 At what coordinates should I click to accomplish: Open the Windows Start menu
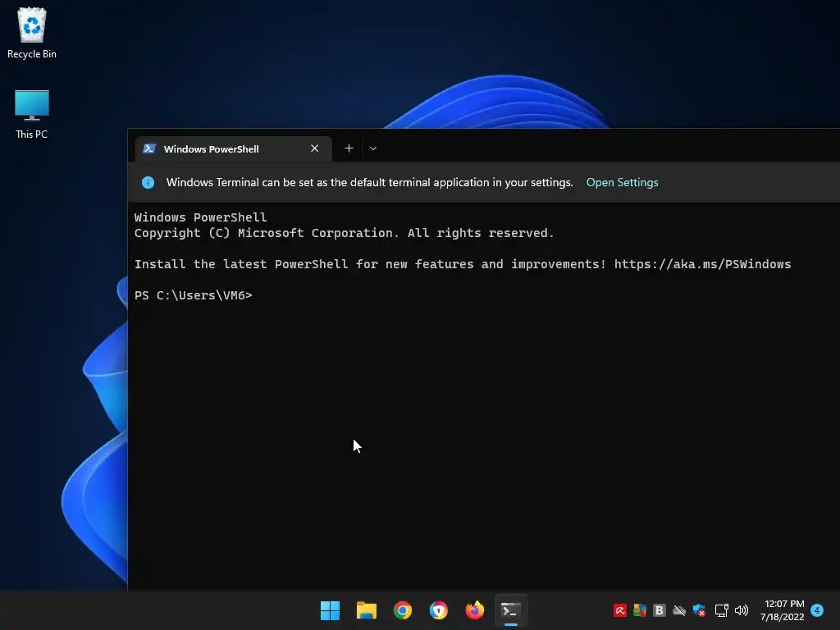tap(330, 610)
